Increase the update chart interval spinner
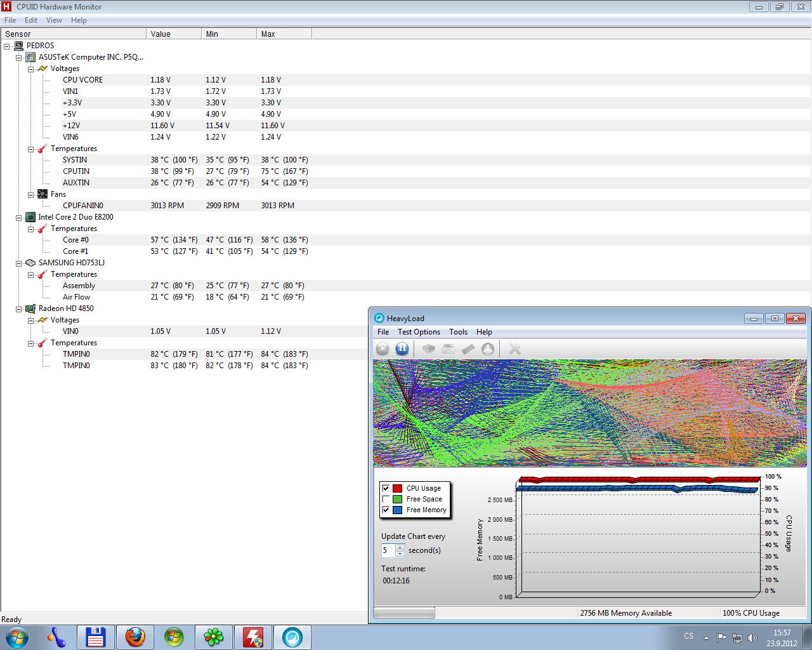This screenshot has height=650, width=812. pos(400,547)
